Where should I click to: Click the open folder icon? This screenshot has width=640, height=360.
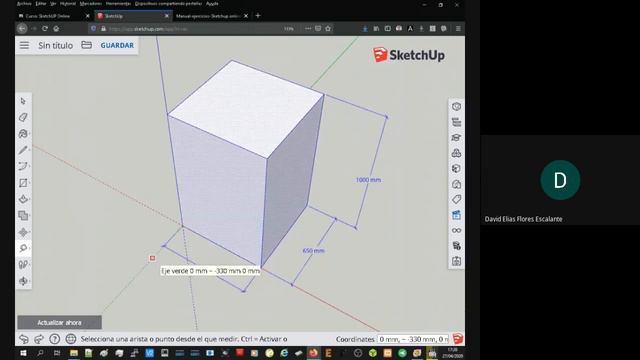(87, 45)
